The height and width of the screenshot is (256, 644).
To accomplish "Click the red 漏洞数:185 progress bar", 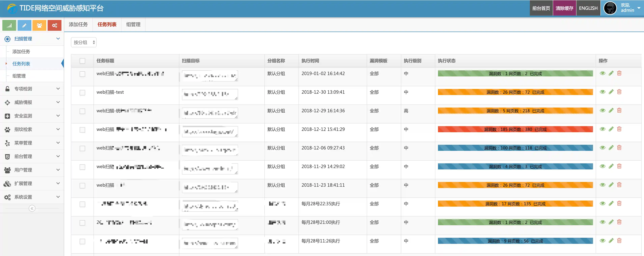I will point(515,129).
